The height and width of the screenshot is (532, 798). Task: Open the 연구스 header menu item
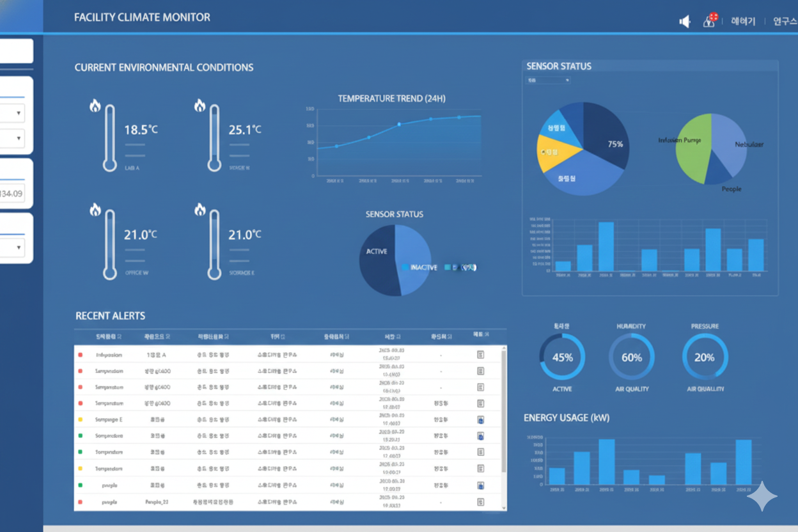(x=785, y=22)
